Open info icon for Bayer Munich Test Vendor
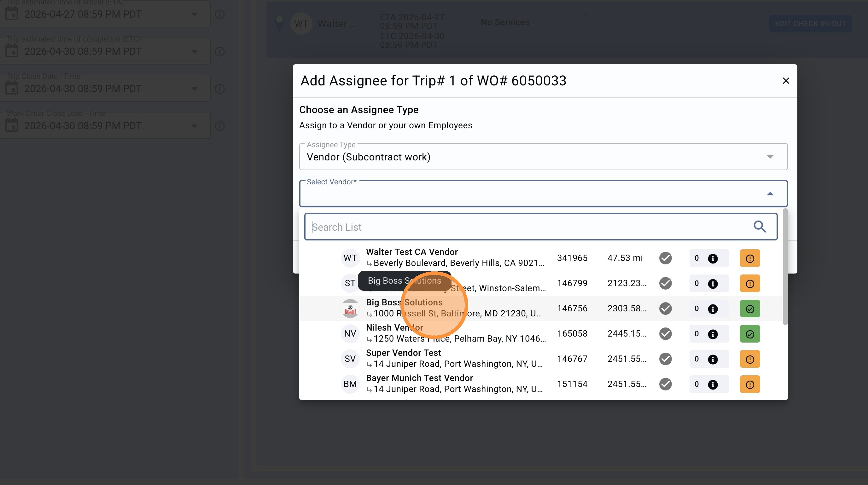 click(x=713, y=384)
